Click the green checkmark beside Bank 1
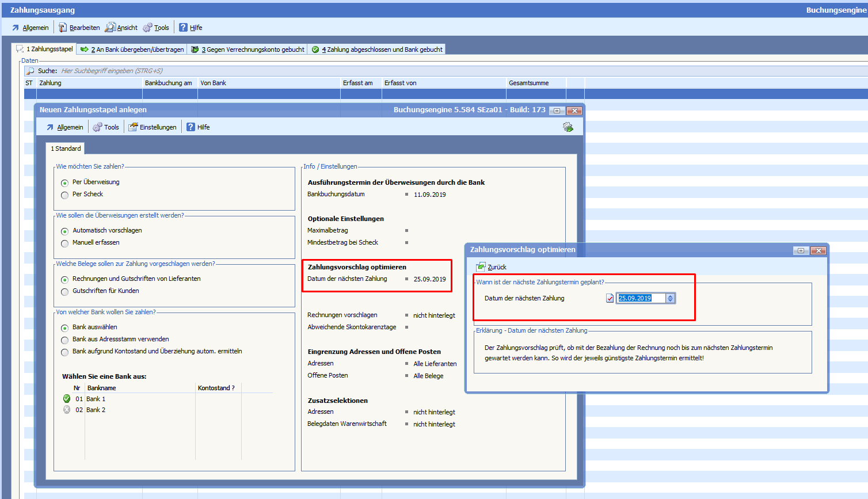The width and height of the screenshot is (868, 499). click(x=67, y=399)
